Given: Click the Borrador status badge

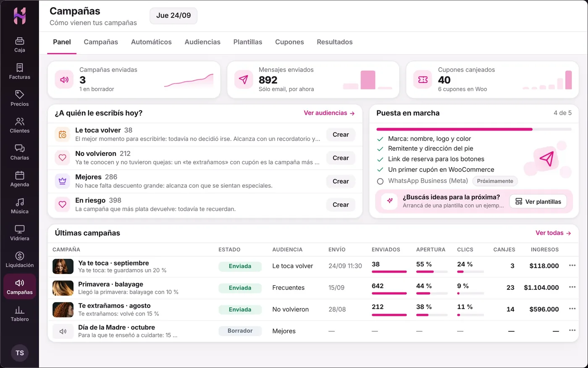Looking at the screenshot, I should click(240, 331).
